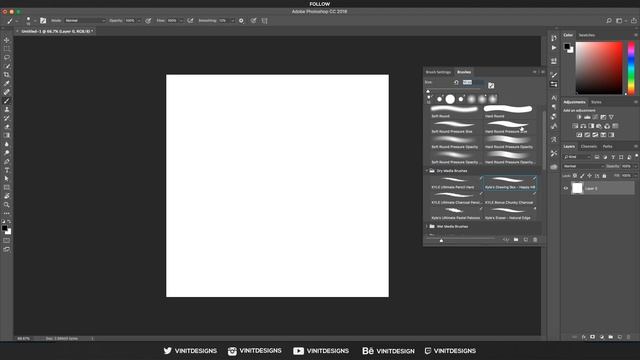Select the Untitled-1 document tab
The width and height of the screenshot is (640, 360).
[x=57, y=31]
